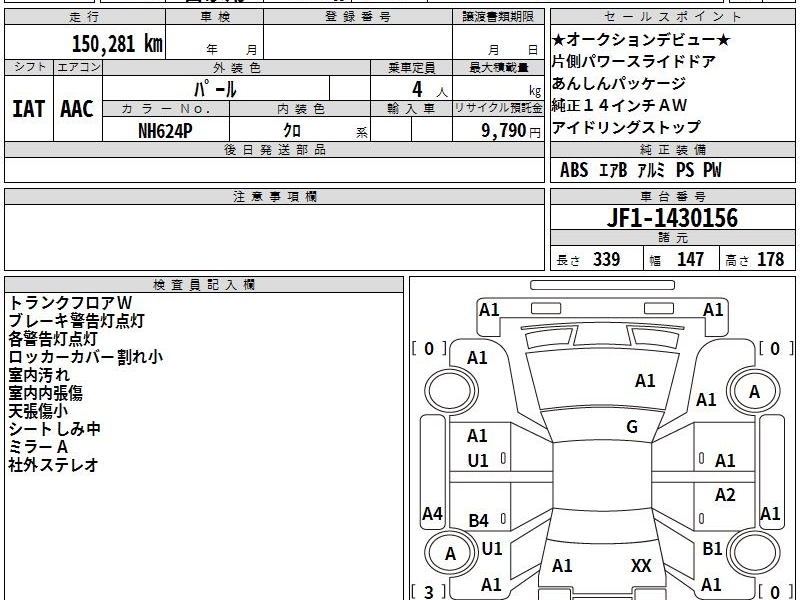Click the ミラー A note

38,447
